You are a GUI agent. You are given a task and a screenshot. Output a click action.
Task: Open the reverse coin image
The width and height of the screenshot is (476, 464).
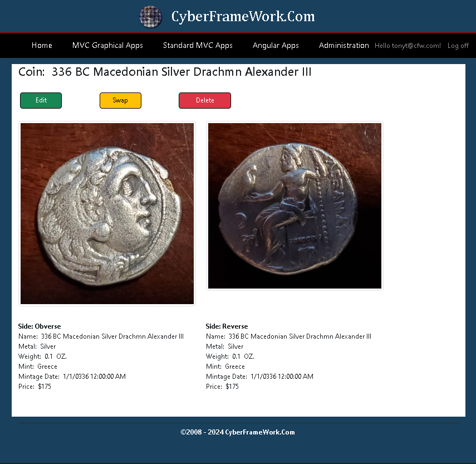295,206
